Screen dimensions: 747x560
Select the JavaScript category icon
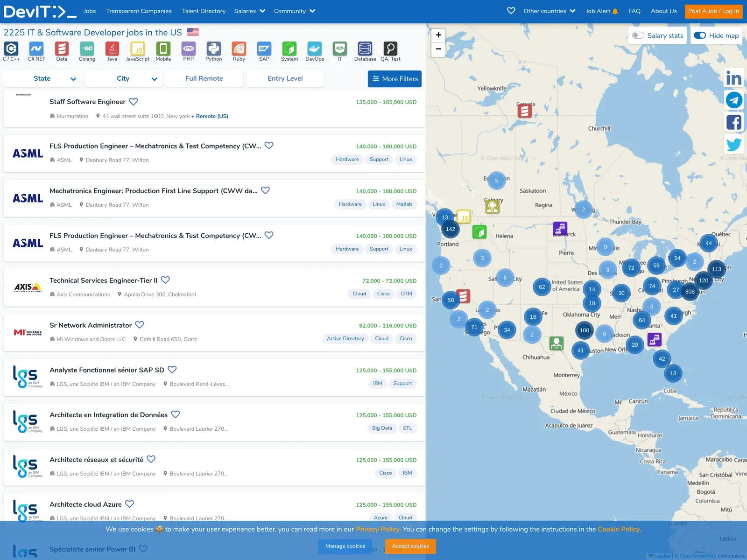(x=137, y=49)
